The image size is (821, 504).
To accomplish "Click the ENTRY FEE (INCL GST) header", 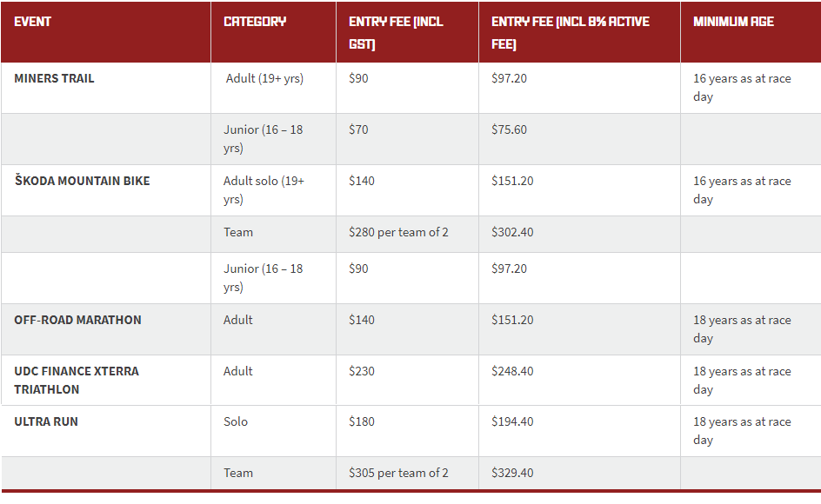I will coord(396,32).
